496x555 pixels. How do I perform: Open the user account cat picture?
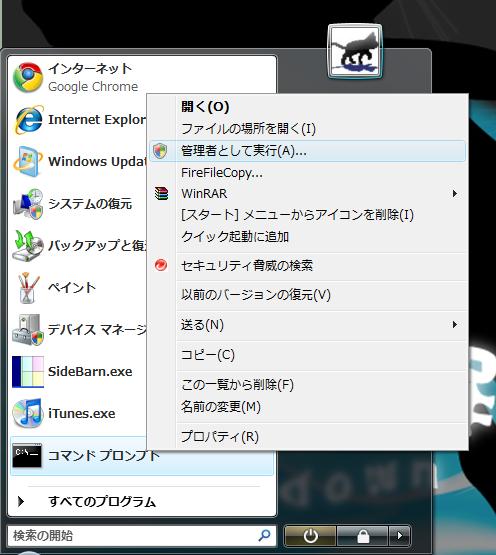pyautogui.click(x=355, y=51)
